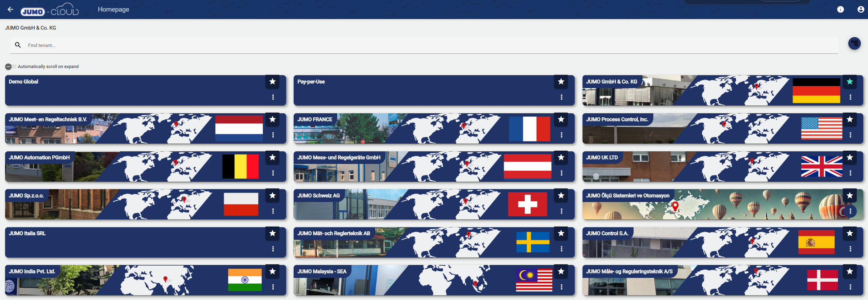
Task: Toggle Automatically scroll on expand
Action: click(x=10, y=67)
